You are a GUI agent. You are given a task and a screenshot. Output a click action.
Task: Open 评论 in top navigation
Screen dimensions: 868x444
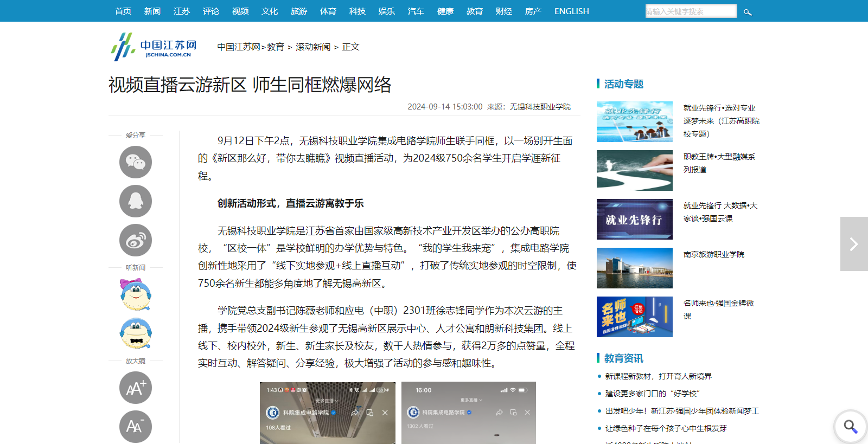click(x=211, y=11)
